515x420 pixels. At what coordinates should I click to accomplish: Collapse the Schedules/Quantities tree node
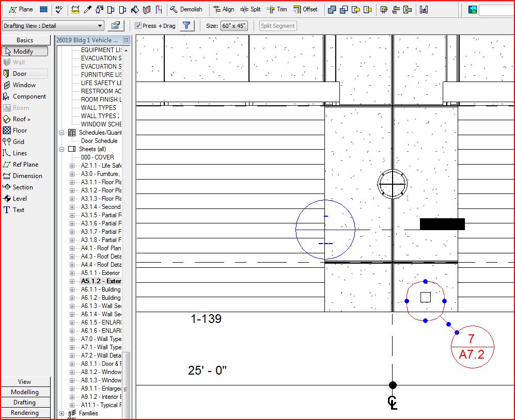pos(62,133)
